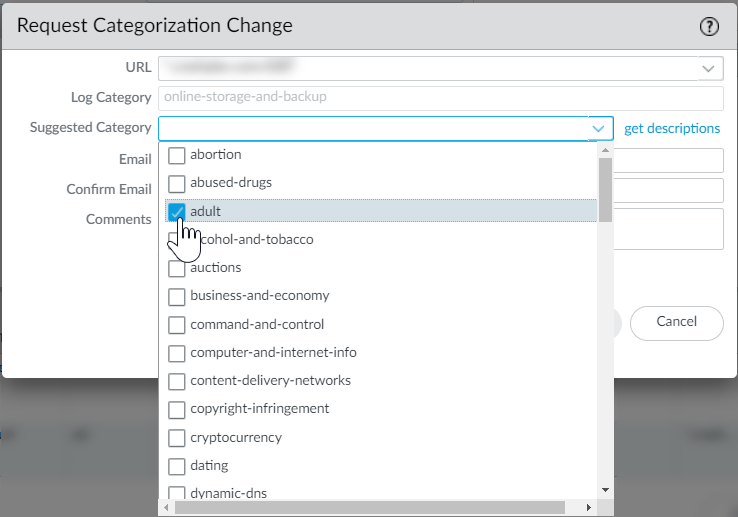Click the Confirm Email field

click(x=668, y=191)
